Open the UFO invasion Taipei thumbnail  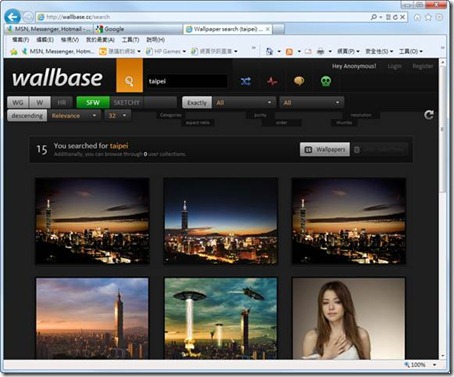(221, 318)
